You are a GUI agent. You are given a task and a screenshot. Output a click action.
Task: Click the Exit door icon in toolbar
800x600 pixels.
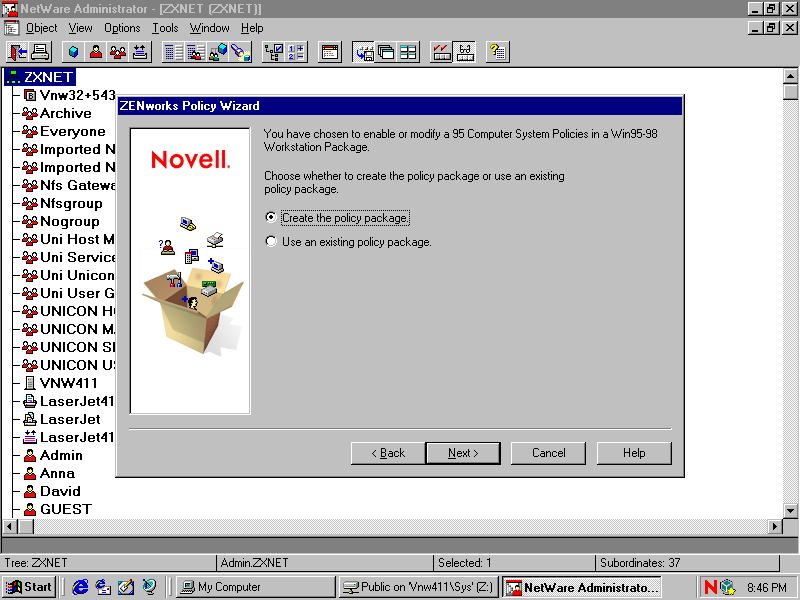18,52
